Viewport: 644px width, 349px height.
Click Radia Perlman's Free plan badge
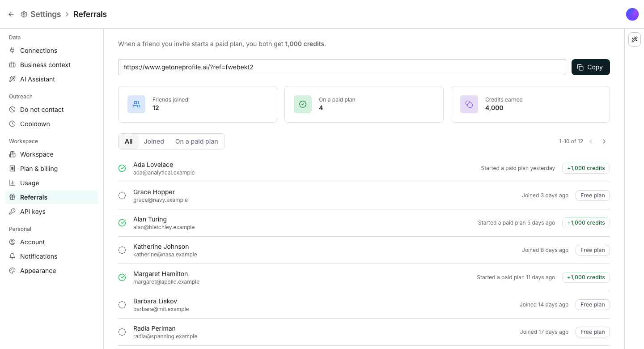(x=593, y=332)
